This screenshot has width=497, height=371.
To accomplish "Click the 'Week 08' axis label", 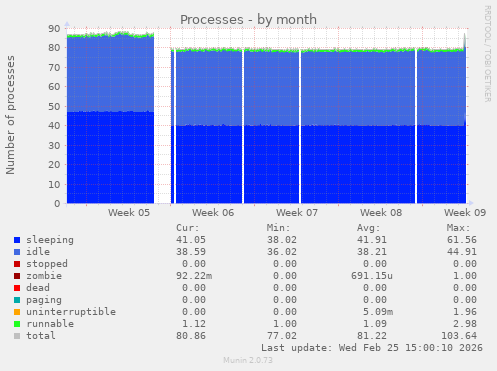I will pos(381,213).
